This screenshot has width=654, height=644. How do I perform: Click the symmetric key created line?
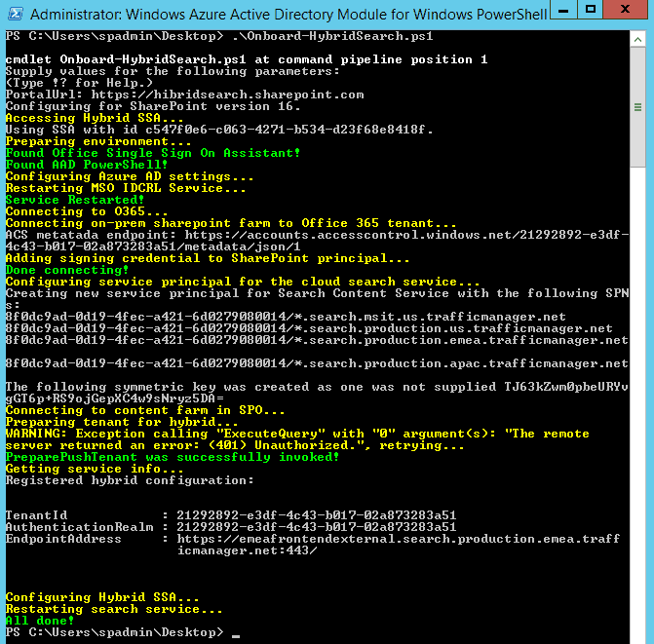pos(317,393)
